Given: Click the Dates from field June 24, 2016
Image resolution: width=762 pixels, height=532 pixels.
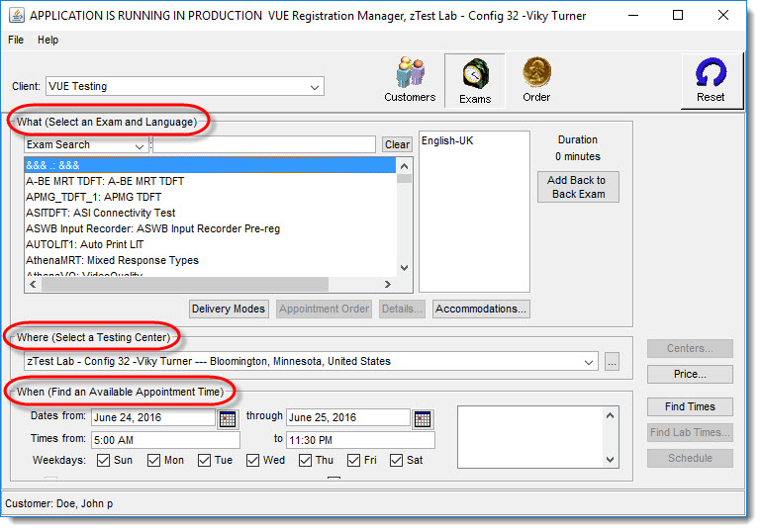Looking at the screenshot, I should pyautogui.click(x=153, y=418).
